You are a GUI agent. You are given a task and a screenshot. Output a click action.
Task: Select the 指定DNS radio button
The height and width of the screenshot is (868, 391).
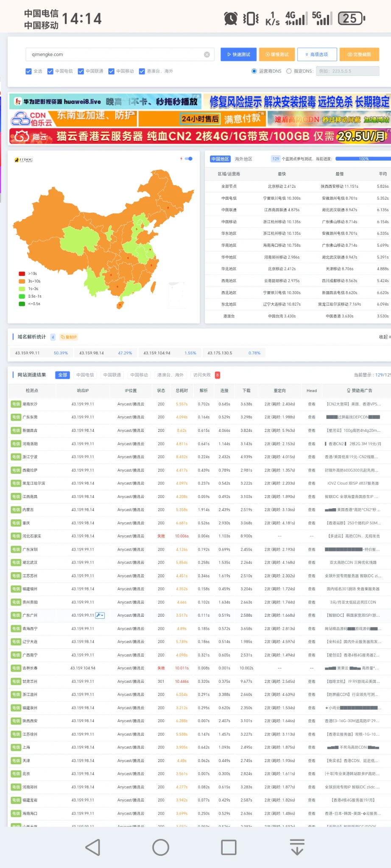pos(289,71)
